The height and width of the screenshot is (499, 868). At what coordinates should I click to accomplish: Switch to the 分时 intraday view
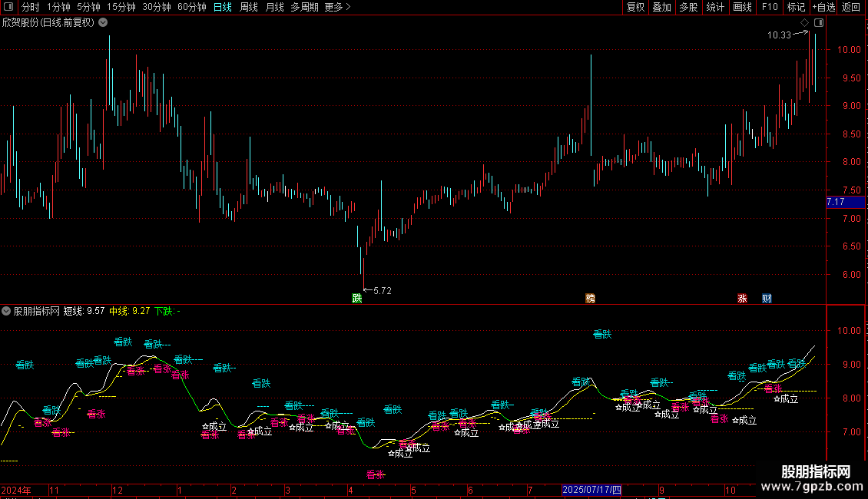pyautogui.click(x=31, y=7)
